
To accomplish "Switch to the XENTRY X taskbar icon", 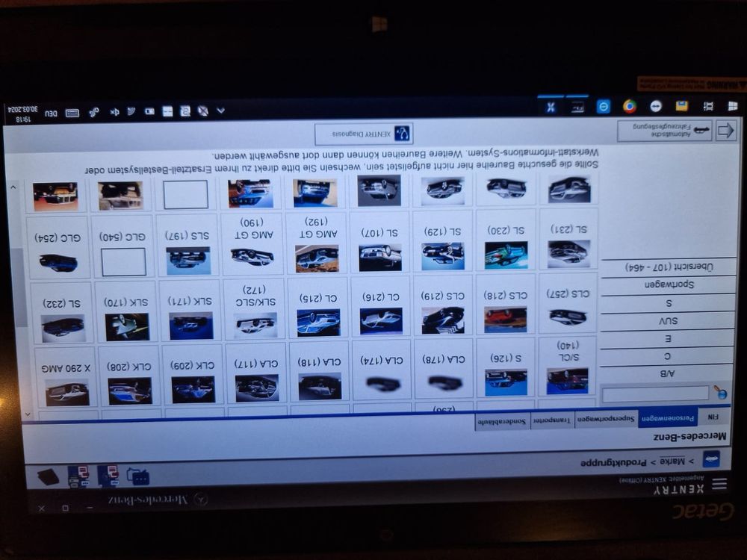I will [x=551, y=107].
